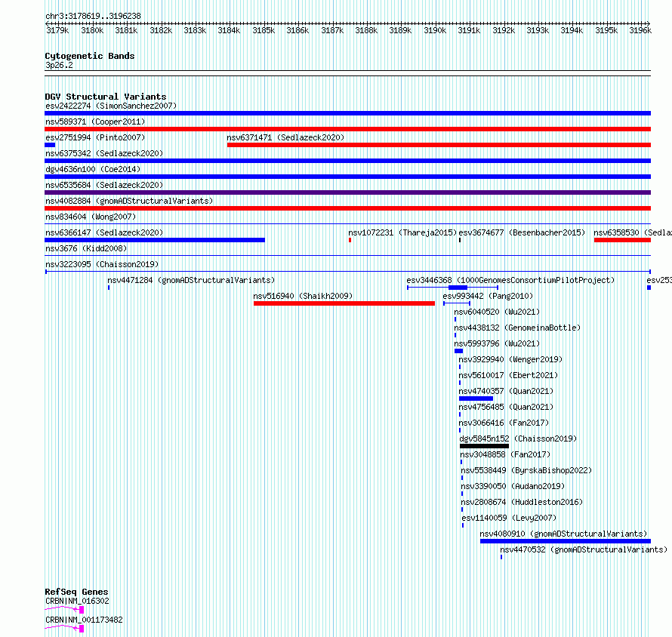Image resolution: width=672 pixels, height=637 pixels.
Task: Open nsv6375342 (Sedlazeck2020) variant details
Action: point(103,153)
